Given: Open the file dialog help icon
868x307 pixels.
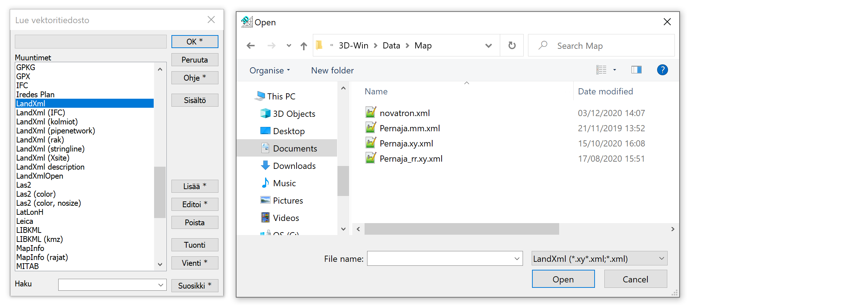Looking at the screenshot, I should (662, 70).
